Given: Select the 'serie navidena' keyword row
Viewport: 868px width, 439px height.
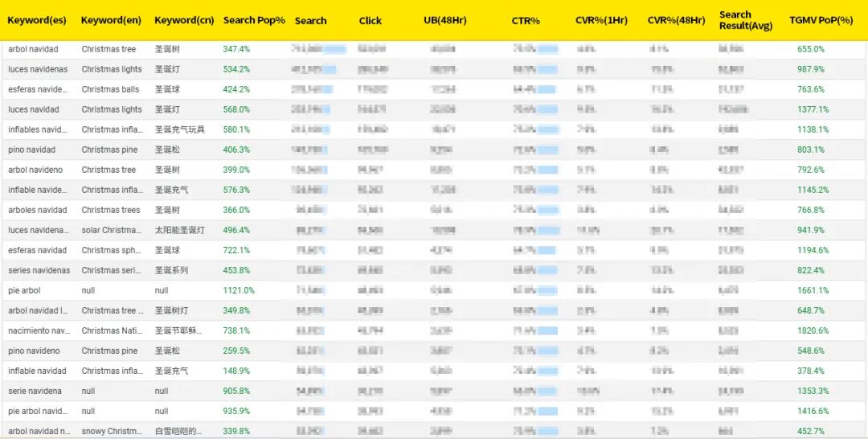Looking at the screenshot, I should [x=35, y=391].
